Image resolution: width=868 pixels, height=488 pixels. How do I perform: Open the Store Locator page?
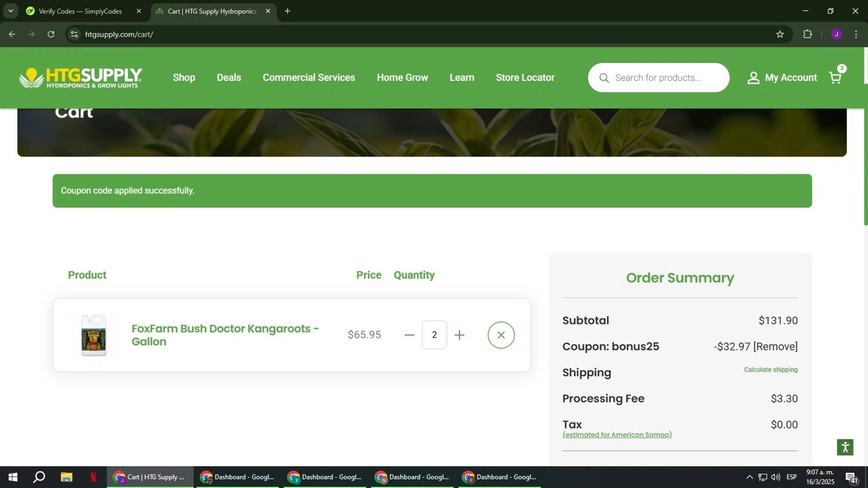pyautogui.click(x=525, y=77)
